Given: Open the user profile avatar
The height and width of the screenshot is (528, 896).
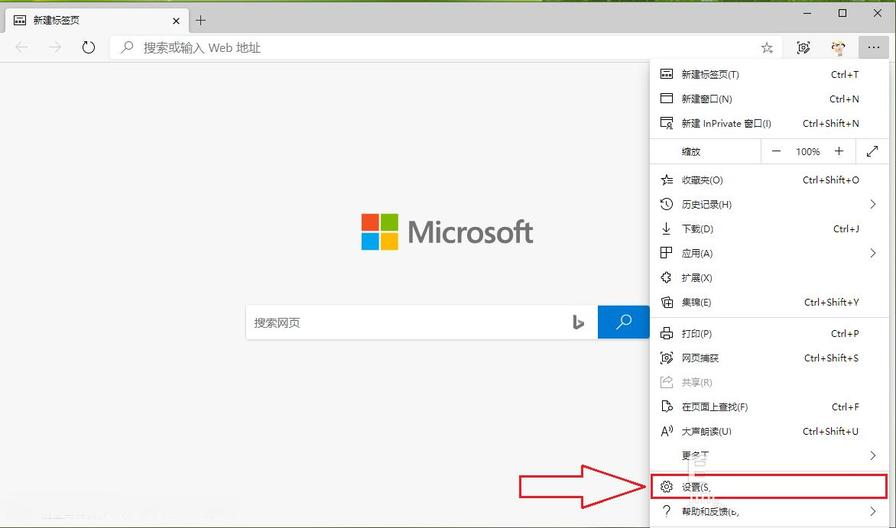Looking at the screenshot, I should point(838,48).
